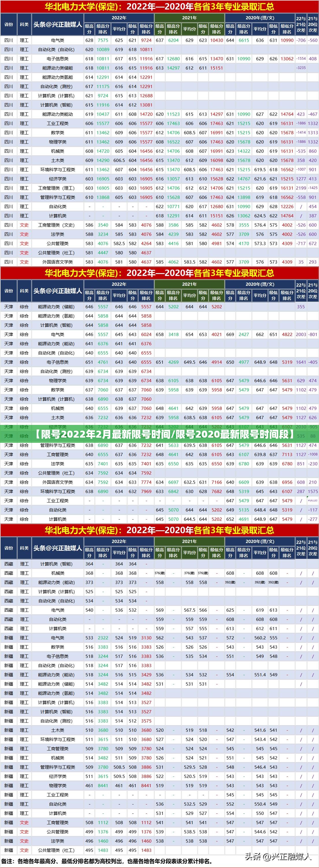Click average 544.6 in 新疆 公共管理类 row
This screenshot has height=868, width=319.
click(x=260, y=832)
